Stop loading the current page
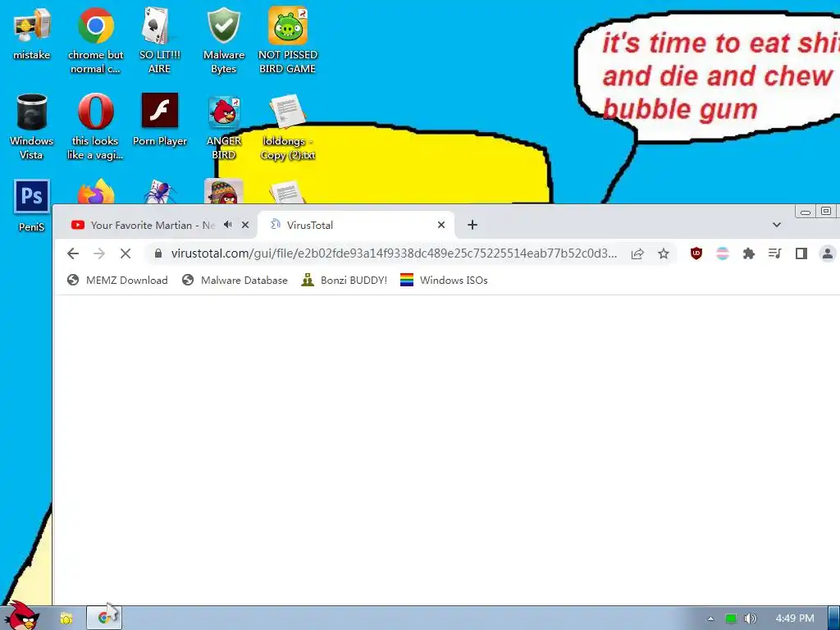Image resolution: width=840 pixels, height=630 pixels. click(126, 253)
